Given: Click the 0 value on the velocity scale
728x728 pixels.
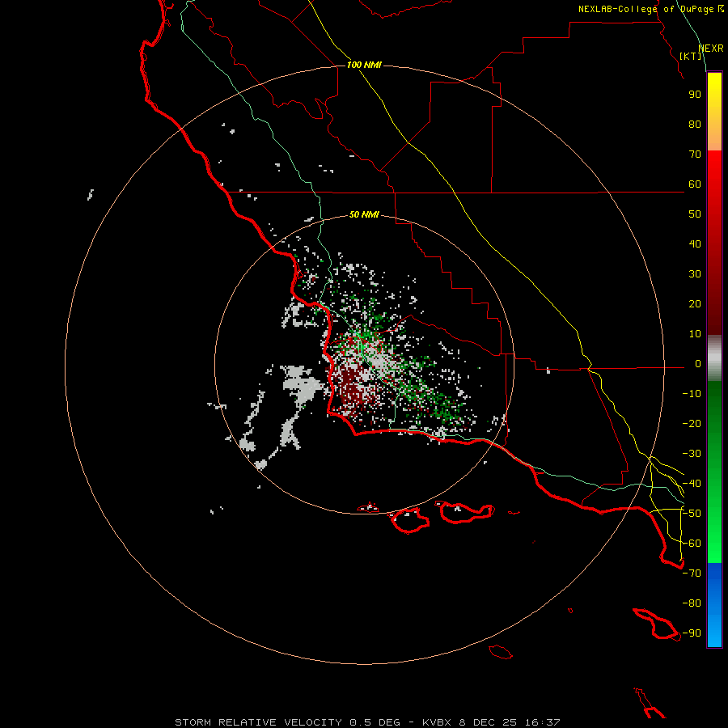Looking at the screenshot, I should 698,363.
